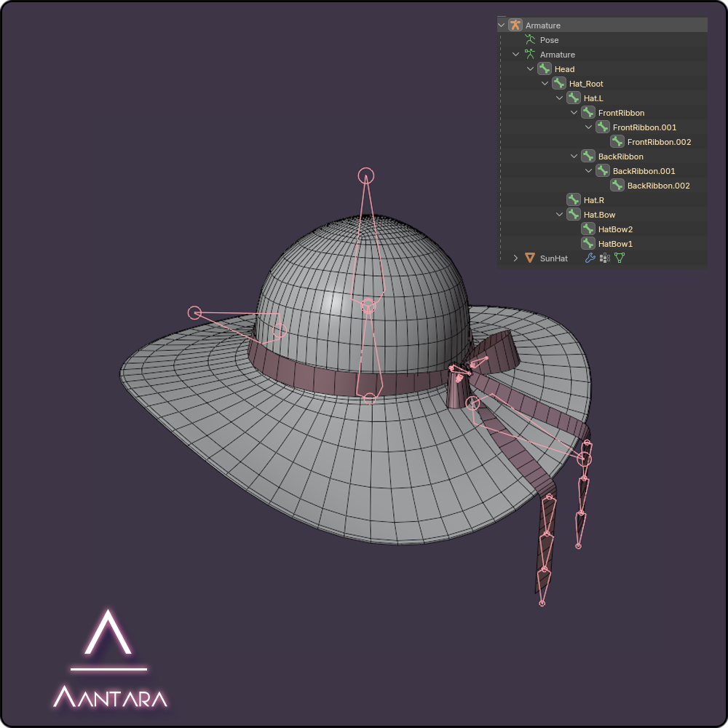Click the SunHat vertex groups icon

(604, 258)
